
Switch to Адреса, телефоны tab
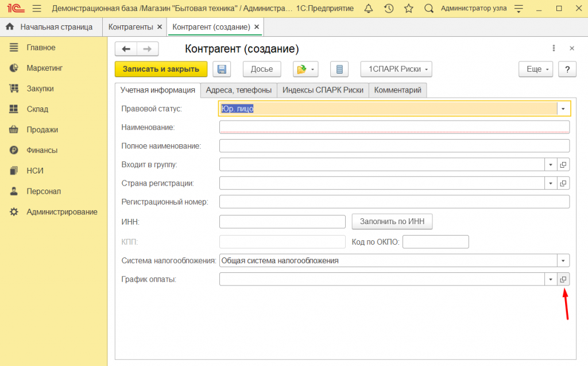click(238, 90)
